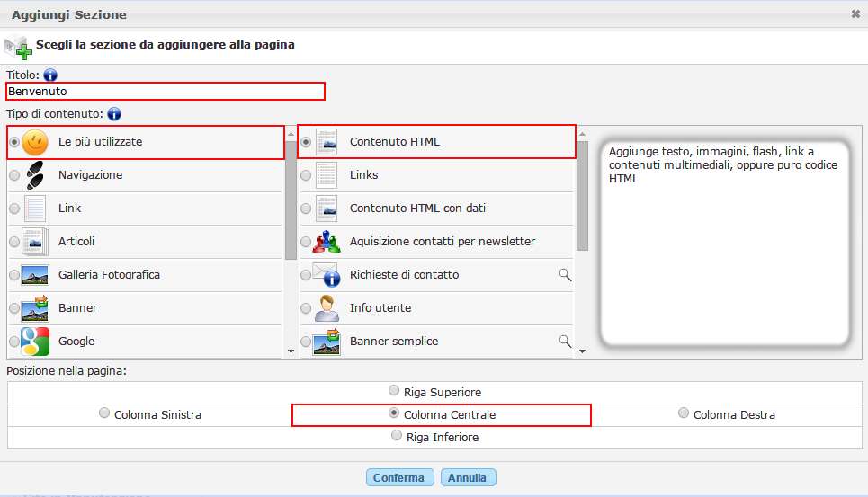Click the Google category icon
This screenshot has height=497, width=868.
[x=35, y=342]
